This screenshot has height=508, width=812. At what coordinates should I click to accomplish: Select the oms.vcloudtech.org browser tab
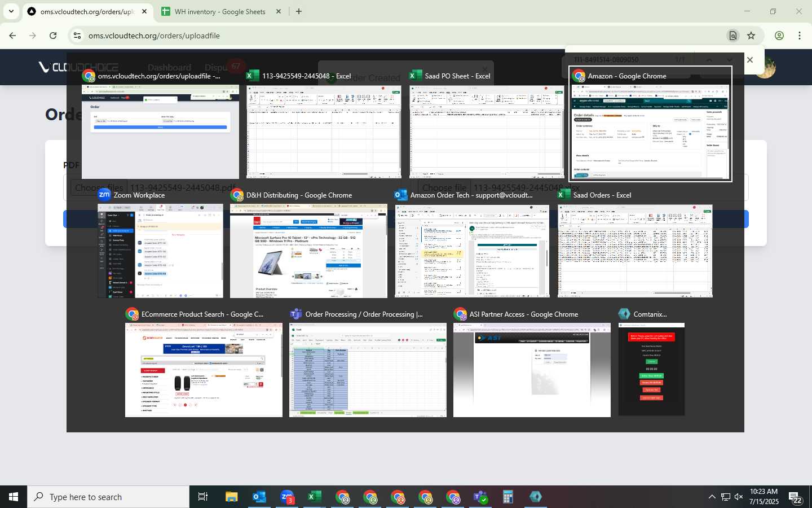87,11
